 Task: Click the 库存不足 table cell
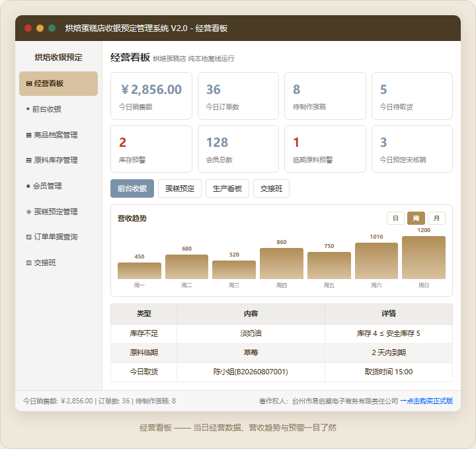pos(144,334)
